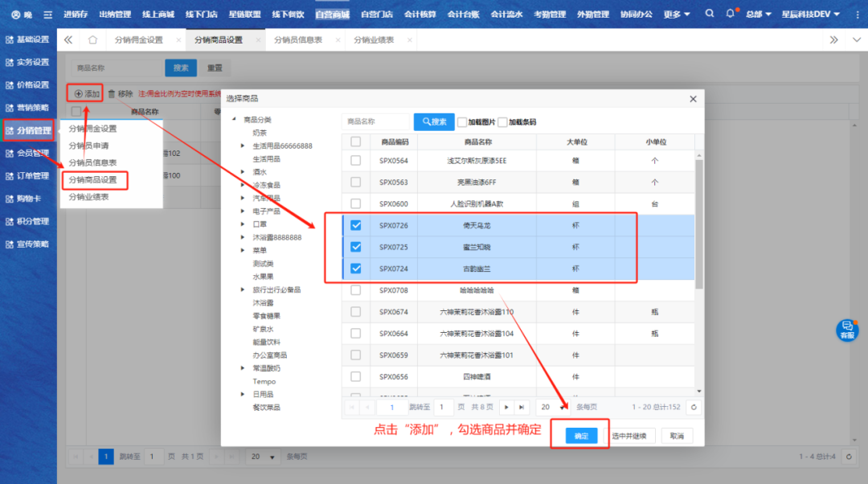
Task: Open the 客服 customer service widget
Action: pos(847,330)
